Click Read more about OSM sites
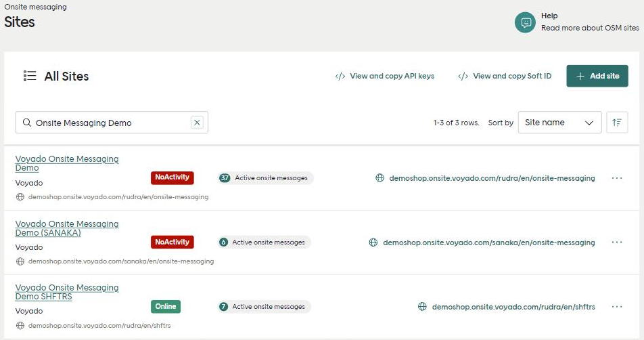This screenshot has width=644, height=340. 590,28
